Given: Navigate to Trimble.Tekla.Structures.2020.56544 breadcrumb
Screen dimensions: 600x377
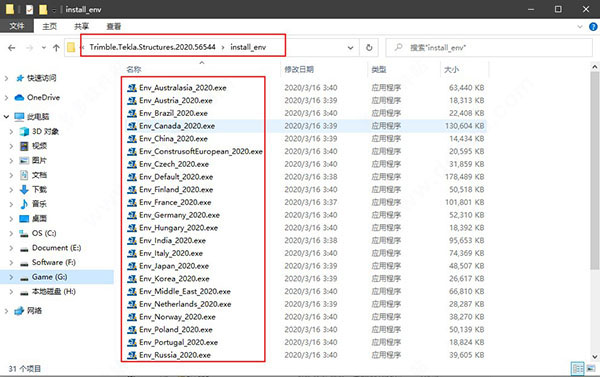Looking at the screenshot, I should coord(153,47).
